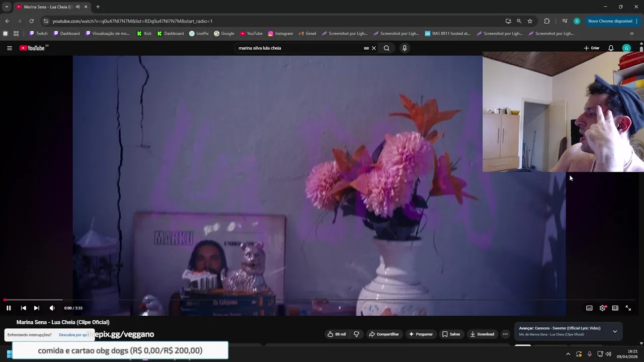The width and height of the screenshot is (644, 362).
Task: Switch to theater mode
Action: [x=615, y=308]
